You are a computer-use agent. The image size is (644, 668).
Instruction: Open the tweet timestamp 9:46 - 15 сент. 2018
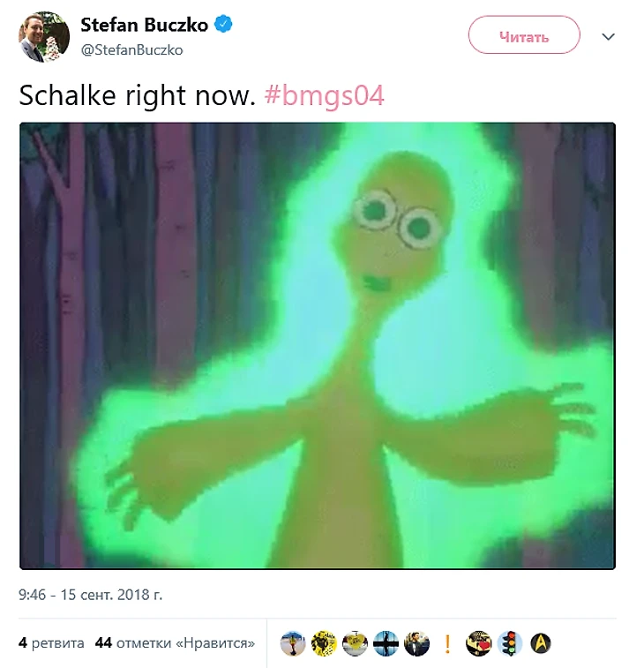(90, 594)
